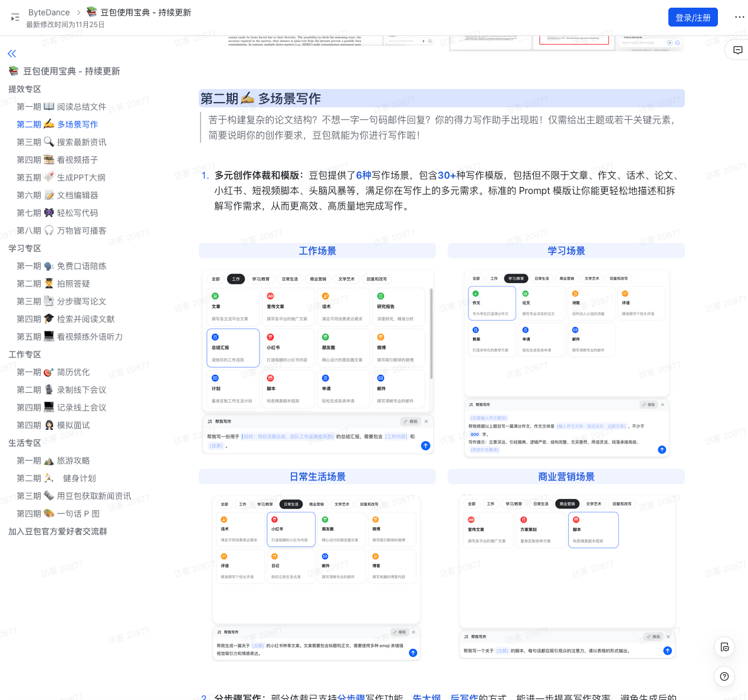Open 第八期 万物皆可播客 page
Screen dimensions: 748x700
click(x=61, y=231)
